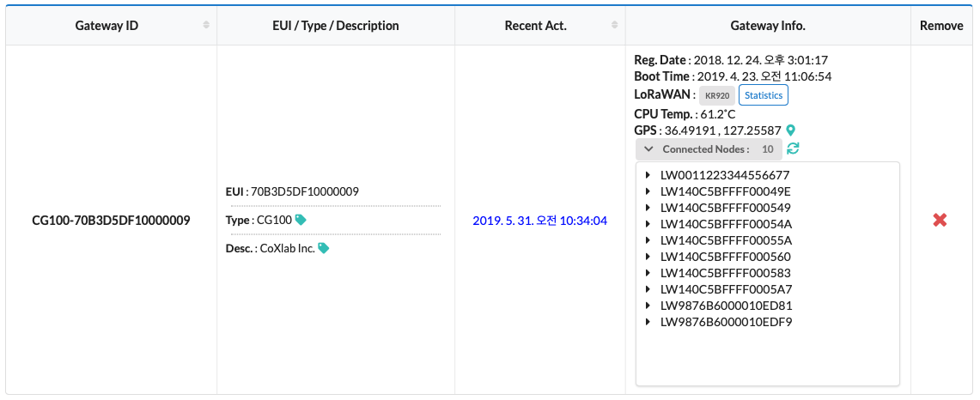Click the KR920 LoRaWAN badge

pos(717,95)
